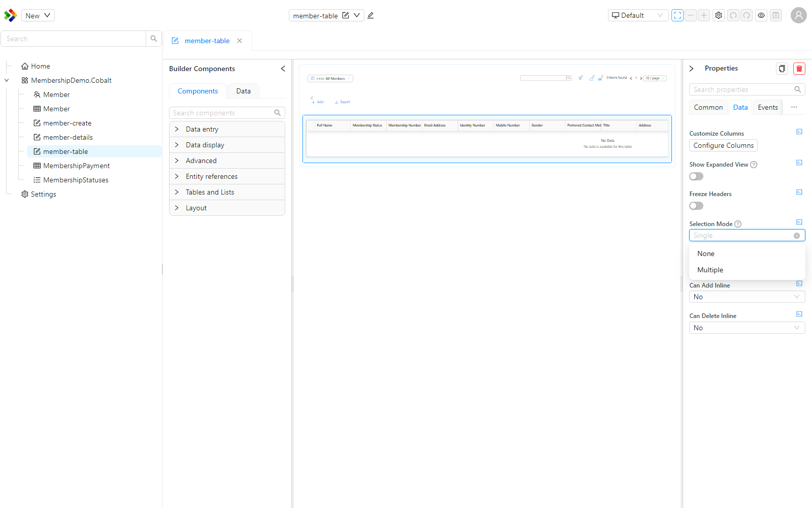
Task: Open MembershipPayment in the tree
Action: click(x=72, y=166)
